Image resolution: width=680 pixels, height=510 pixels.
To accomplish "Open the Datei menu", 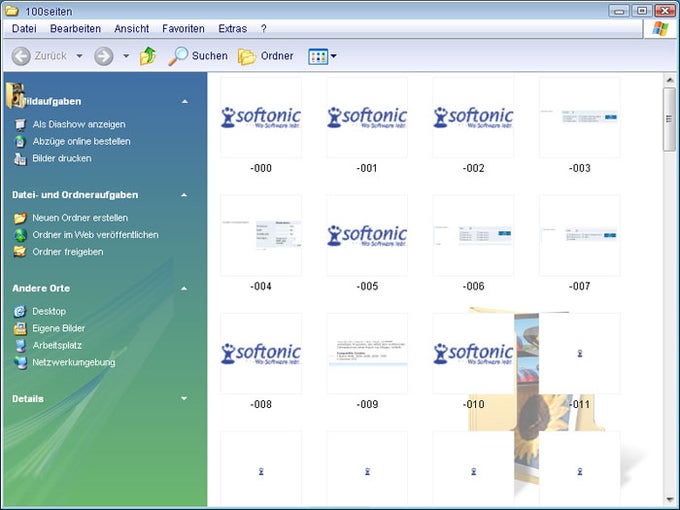I will [24, 29].
